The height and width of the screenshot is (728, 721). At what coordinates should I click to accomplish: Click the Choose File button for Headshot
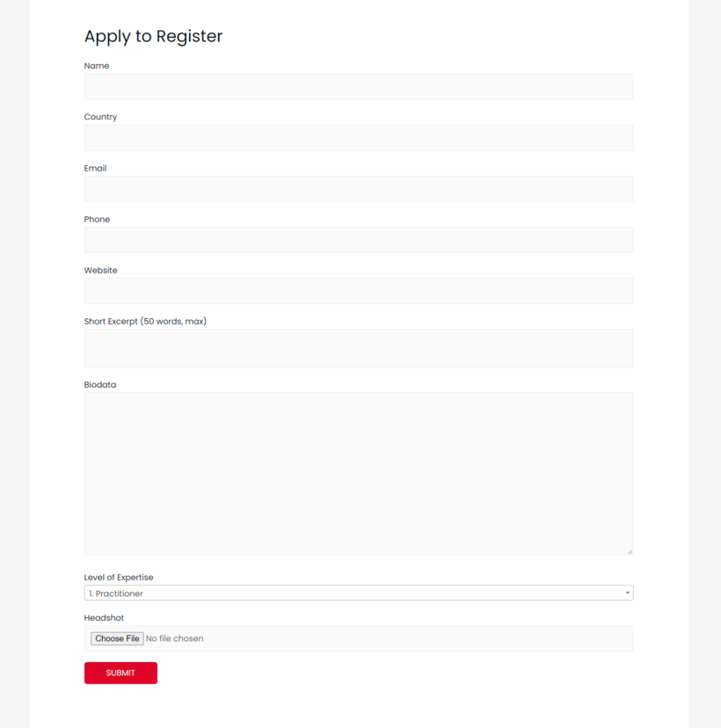pyautogui.click(x=117, y=637)
